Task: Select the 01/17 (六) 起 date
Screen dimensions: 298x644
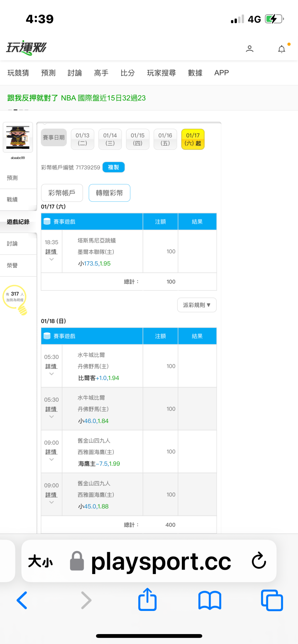Action: coord(193,139)
